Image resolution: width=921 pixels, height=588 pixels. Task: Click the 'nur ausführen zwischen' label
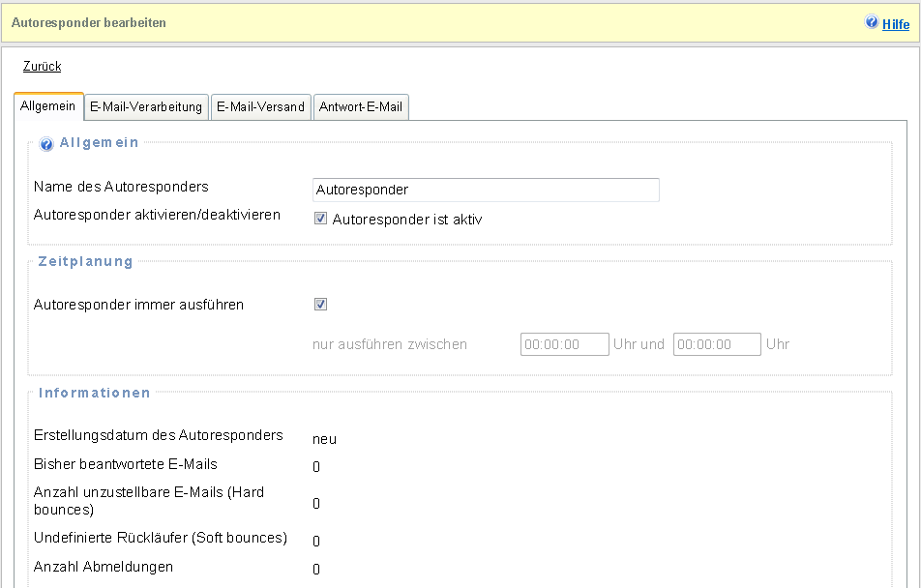(390, 344)
